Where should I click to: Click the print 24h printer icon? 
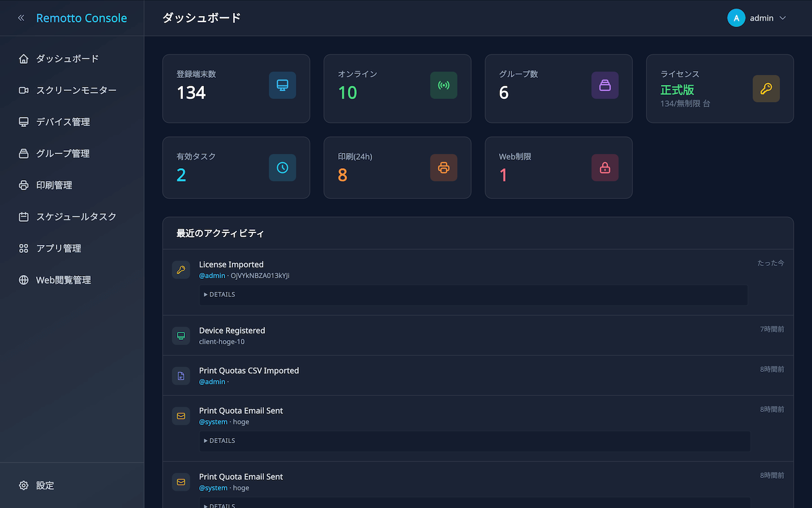[444, 168]
